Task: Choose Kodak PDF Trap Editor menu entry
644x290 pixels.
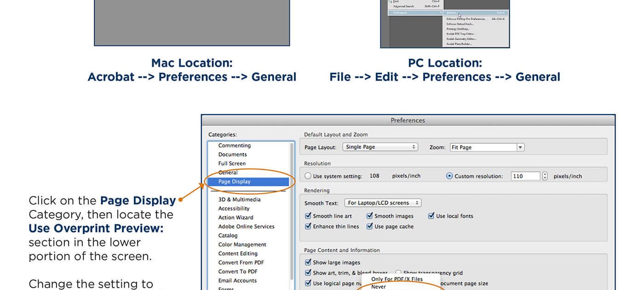Action: coord(476,34)
